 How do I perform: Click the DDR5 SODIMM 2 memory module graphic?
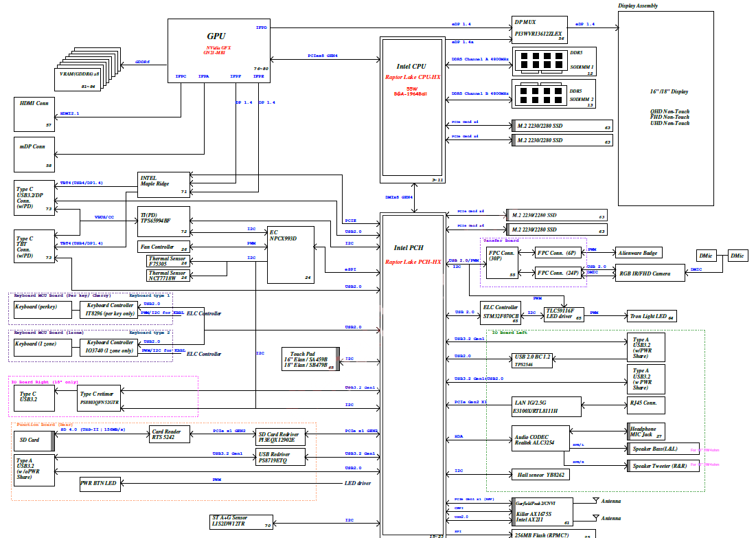[539, 94]
